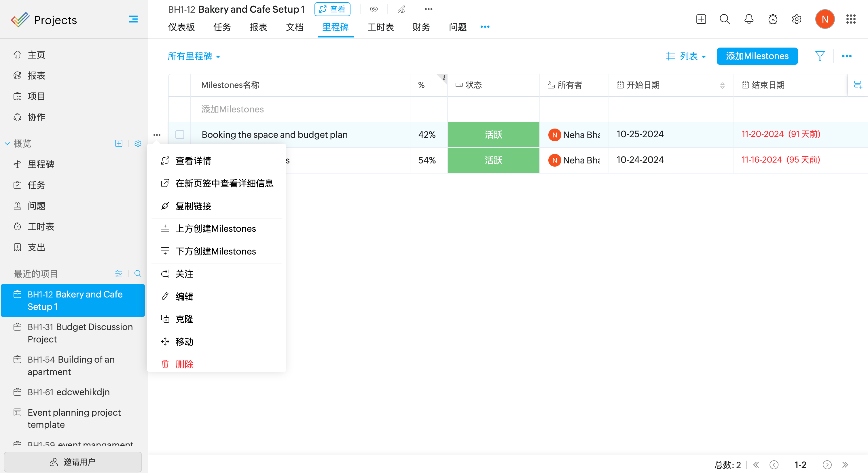Screen dimensions: 868x473
Task: Toggle the 开始日期 sort arrows
Action: (722, 85)
